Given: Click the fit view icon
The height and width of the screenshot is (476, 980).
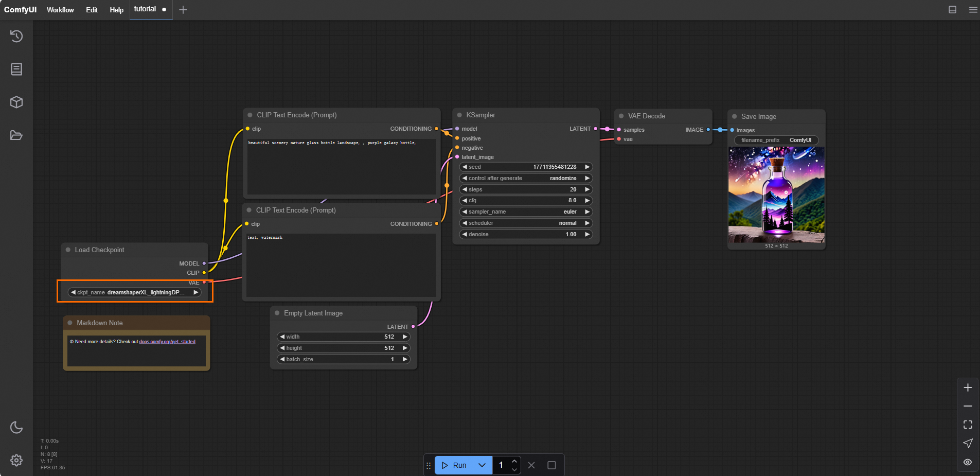Looking at the screenshot, I should click(x=968, y=425).
